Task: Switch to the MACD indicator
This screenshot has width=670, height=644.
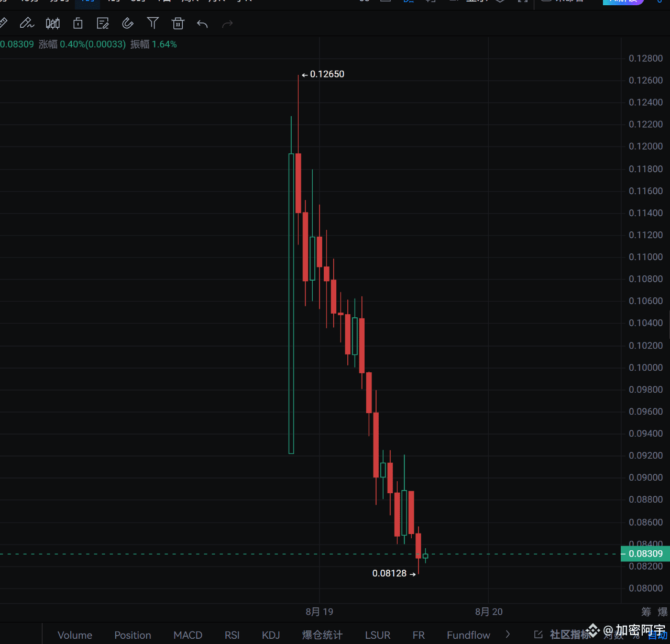Action: click(188, 635)
